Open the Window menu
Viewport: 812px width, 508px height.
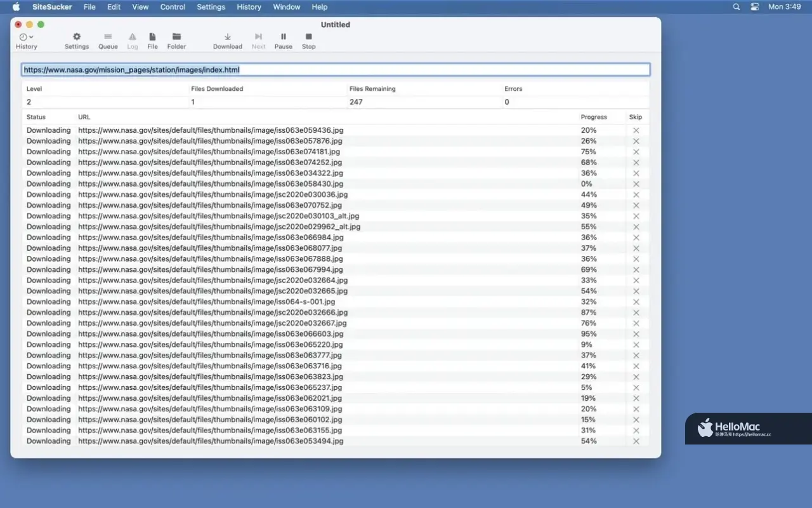(x=287, y=7)
